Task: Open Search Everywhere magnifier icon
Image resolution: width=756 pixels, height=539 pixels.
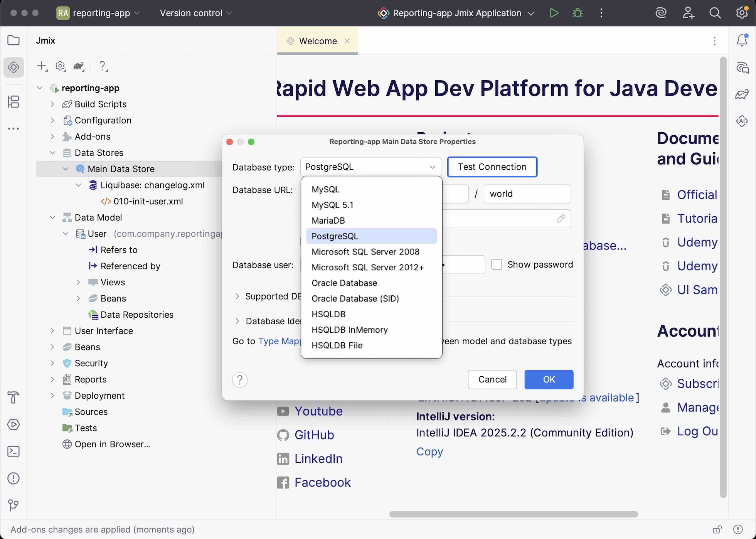Action: [x=715, y=13]
